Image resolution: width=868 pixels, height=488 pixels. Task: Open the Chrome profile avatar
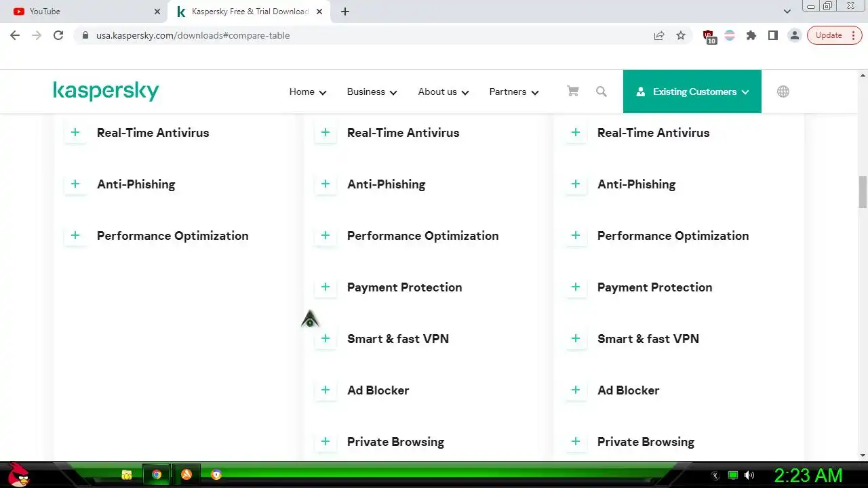point(795,35)
